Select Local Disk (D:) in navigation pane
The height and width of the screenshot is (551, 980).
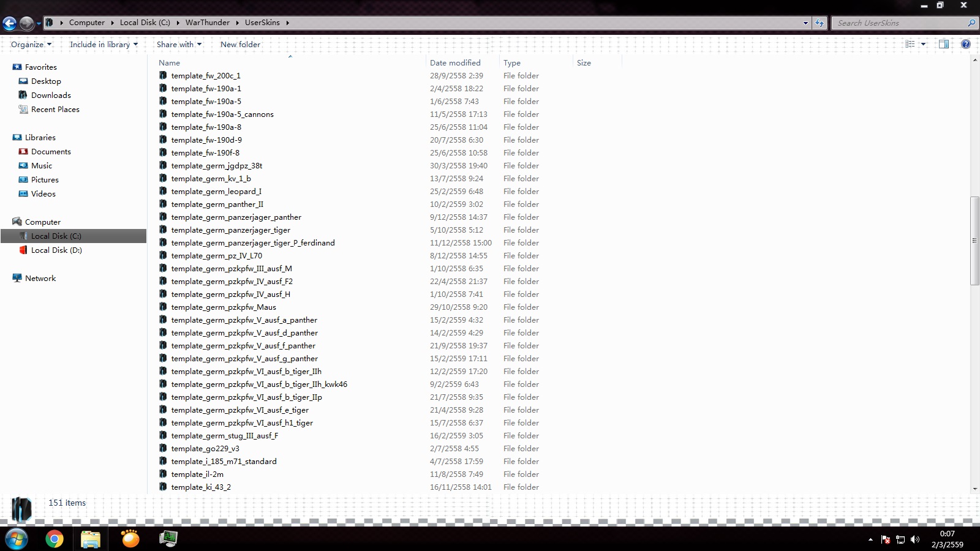(56, 250)
